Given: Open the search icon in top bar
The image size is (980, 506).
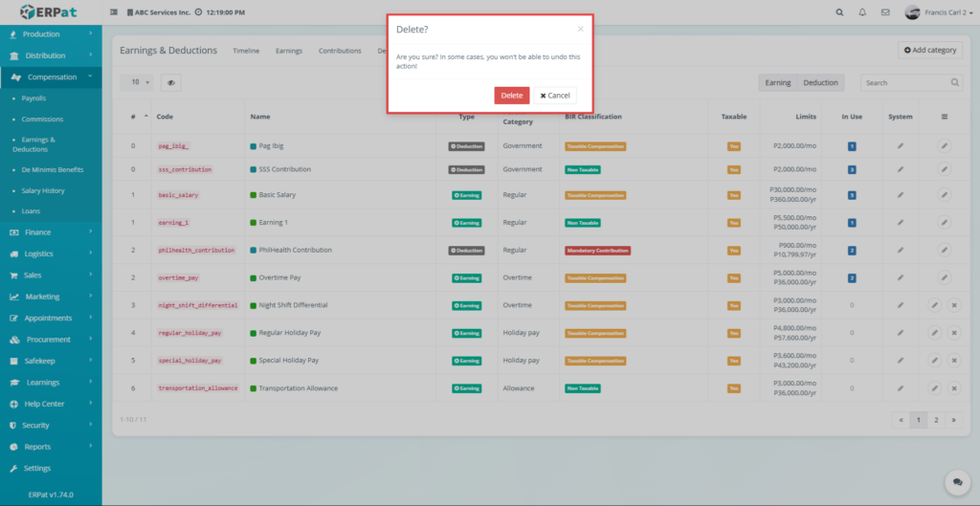Looking at the screenshot, I should [840, 12].
